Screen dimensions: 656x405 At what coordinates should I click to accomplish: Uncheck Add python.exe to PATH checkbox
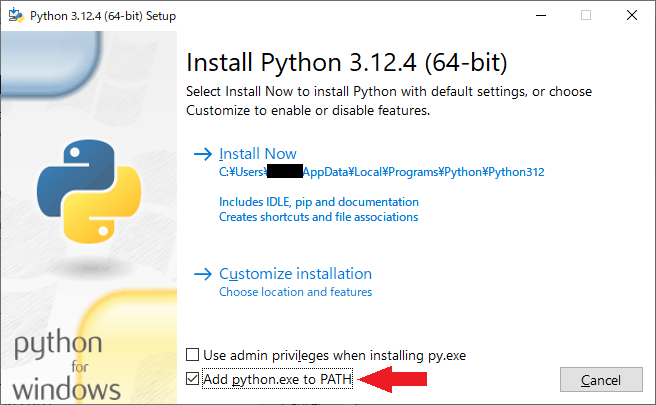coord(193,379)
